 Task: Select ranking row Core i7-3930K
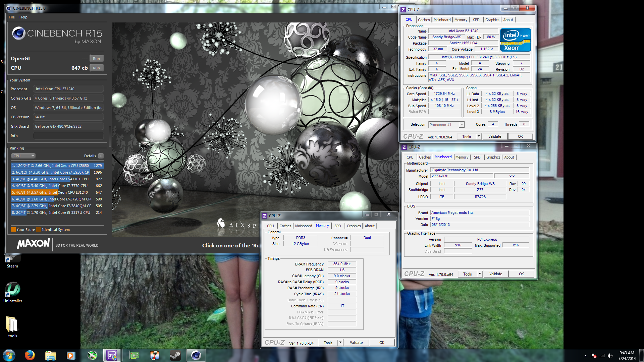coord(57,172)
